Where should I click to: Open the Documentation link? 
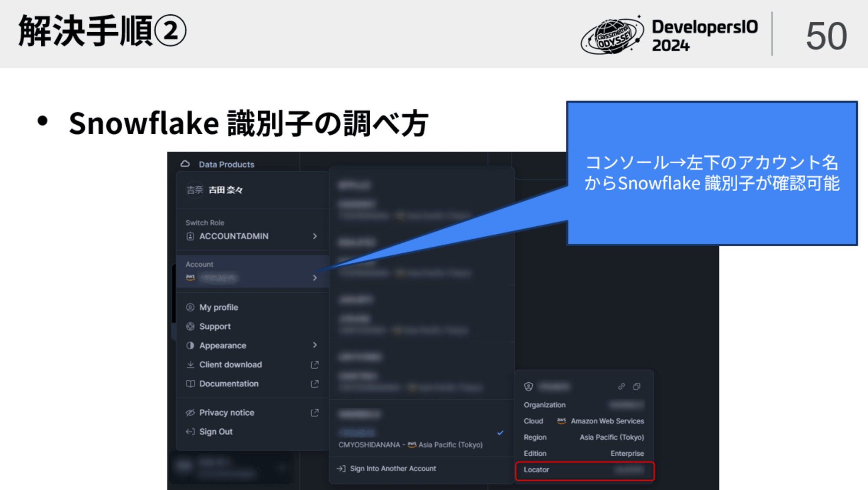click(x=229, y=384)
